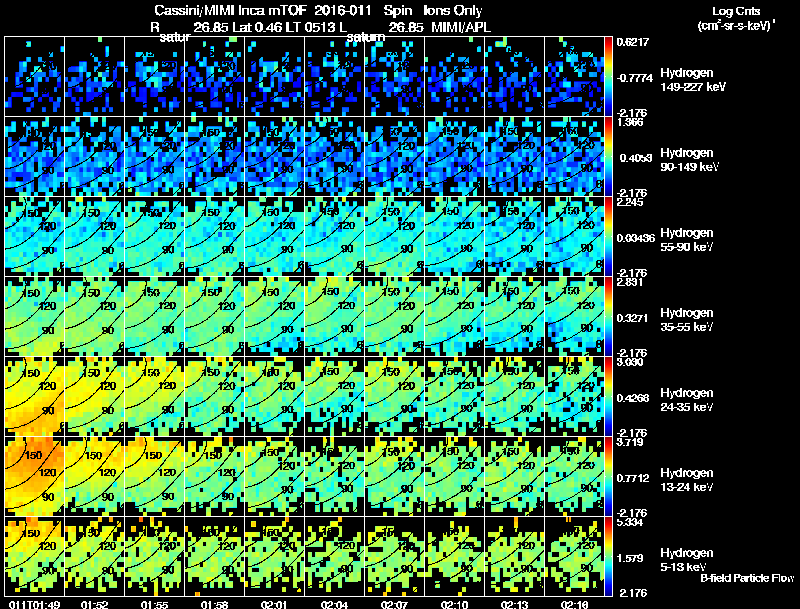Select the Hydrogen 5-13 keV panel at 02:10
The image size is (800, 609).
(455, 556)
